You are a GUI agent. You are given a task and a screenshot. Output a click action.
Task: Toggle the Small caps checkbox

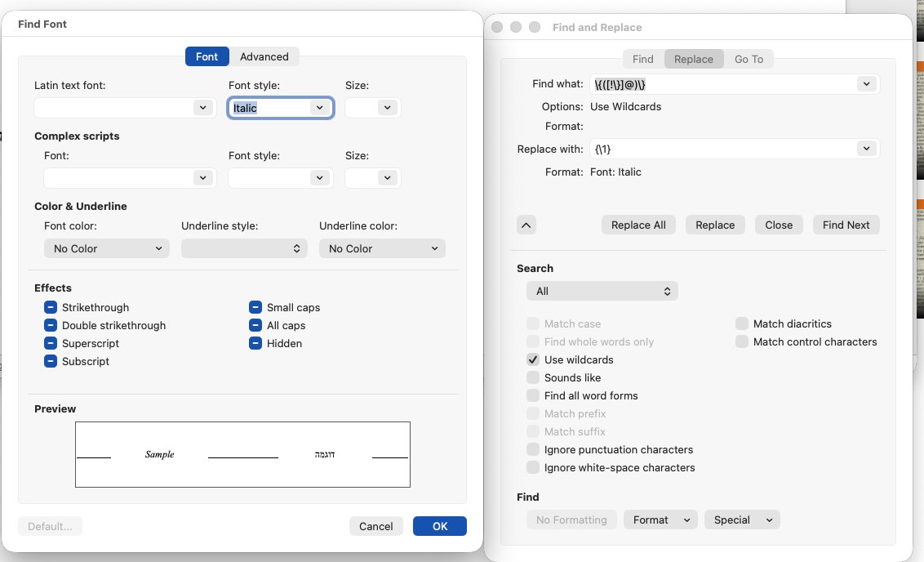pyautogui.click(x=255, y=307)
